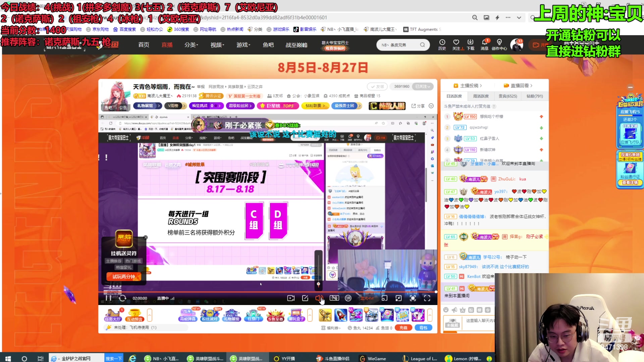Expand the 视频 navigation dropdown
This screenshot has height=362, width=644.
[x=217, y=45]
